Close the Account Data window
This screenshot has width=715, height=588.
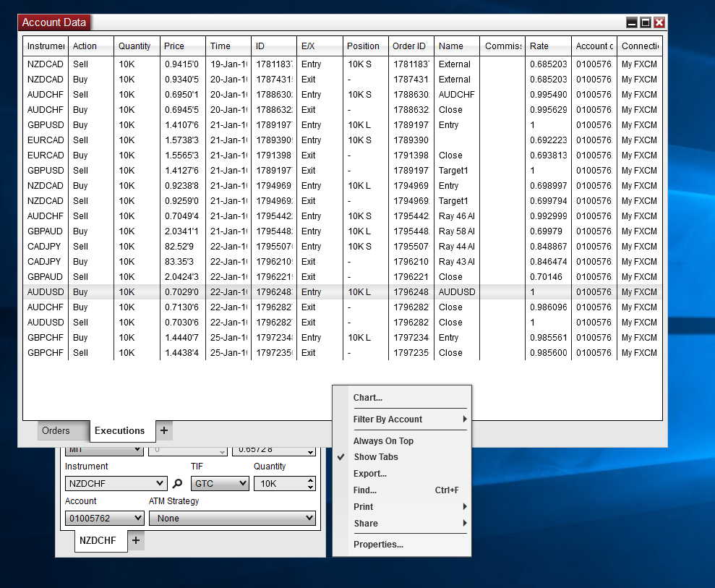pos(659,22)
